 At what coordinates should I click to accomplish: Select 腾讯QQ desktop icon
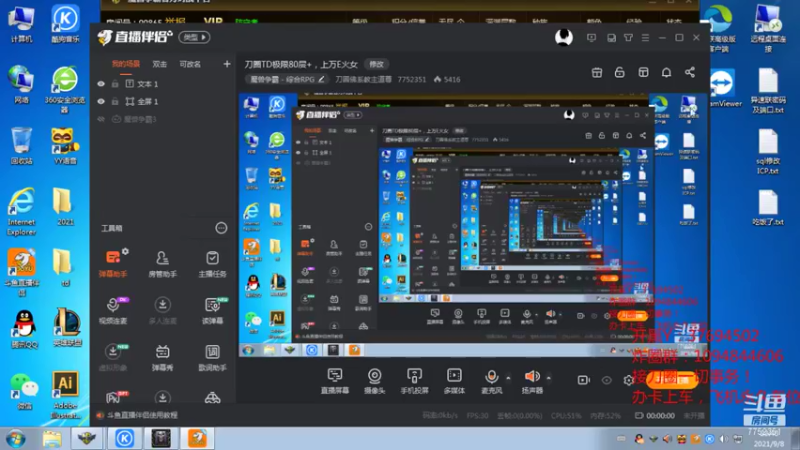[23, 330]
